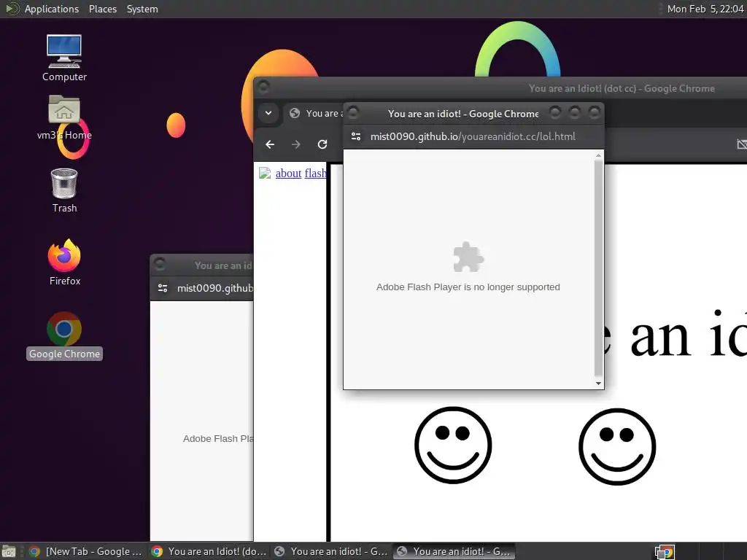The image size is (747, 560).
Task: Click the camera-off icon in main Chrome toolbar
Action: [742, 144]
